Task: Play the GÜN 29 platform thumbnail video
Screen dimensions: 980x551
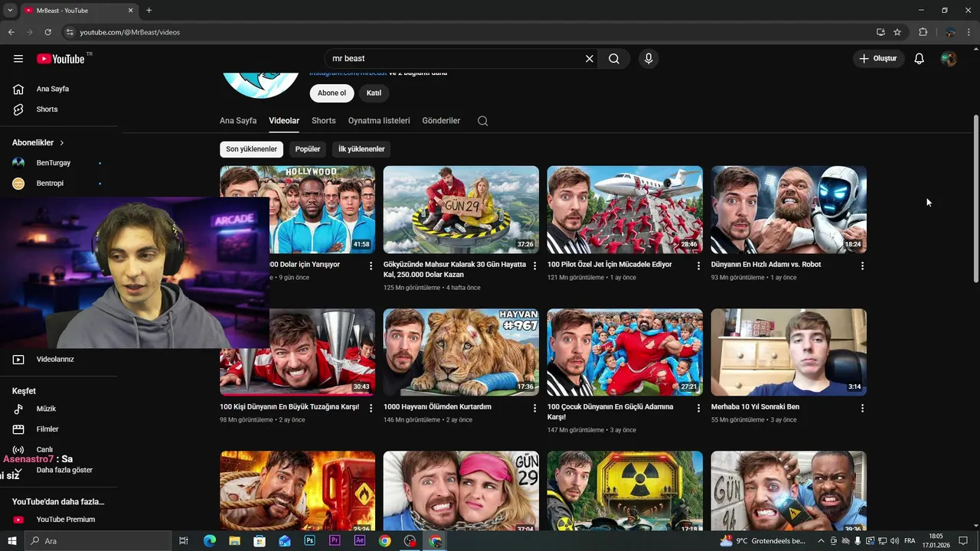Action: [x=461, y=210]
